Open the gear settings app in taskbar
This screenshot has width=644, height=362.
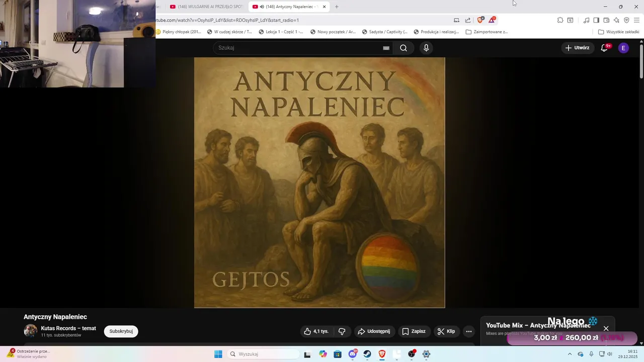pyautogui.click(x=427, y=354)
